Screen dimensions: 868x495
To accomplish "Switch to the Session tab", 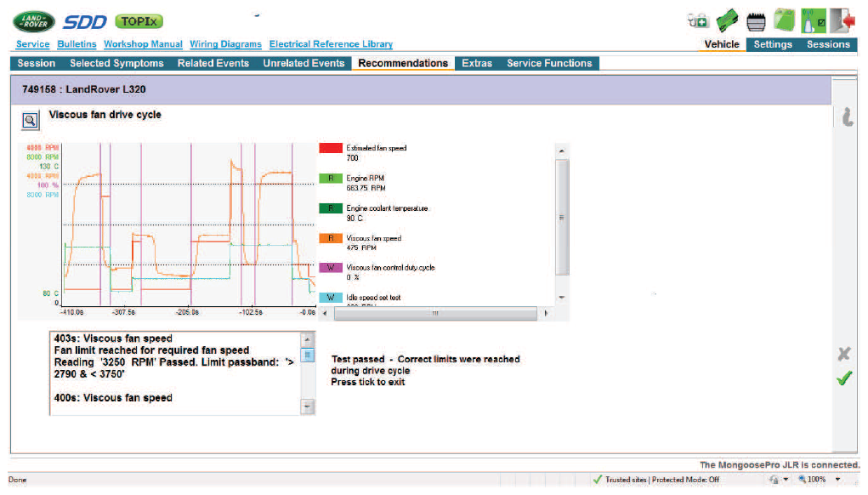I will pos(36,63).
